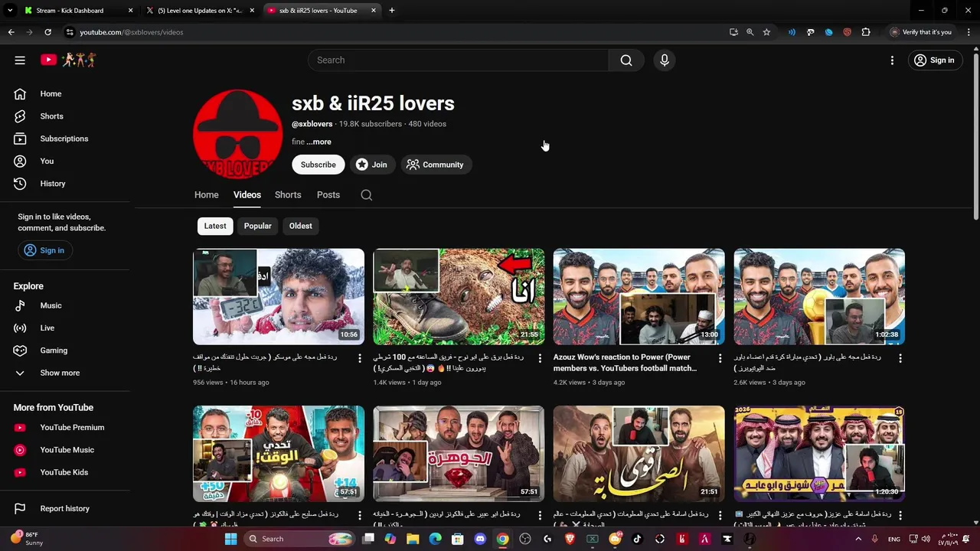
Task: Open the 10:56 snow video thumbnail
Action: 279,296
